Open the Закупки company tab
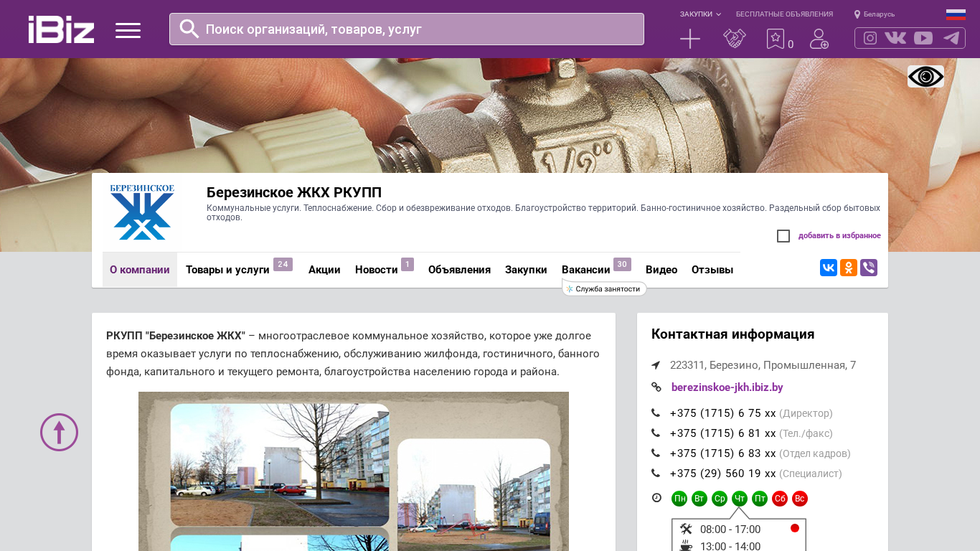Viewport: 980px width, 551px height. pyautogui.click(x=526, y=270)
